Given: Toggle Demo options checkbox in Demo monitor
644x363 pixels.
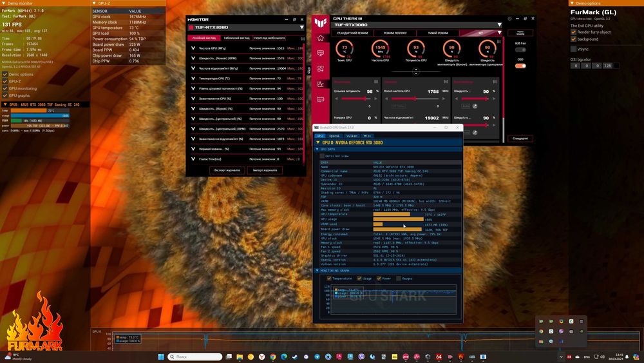Looking at the screenshot, I should point(5,74).
